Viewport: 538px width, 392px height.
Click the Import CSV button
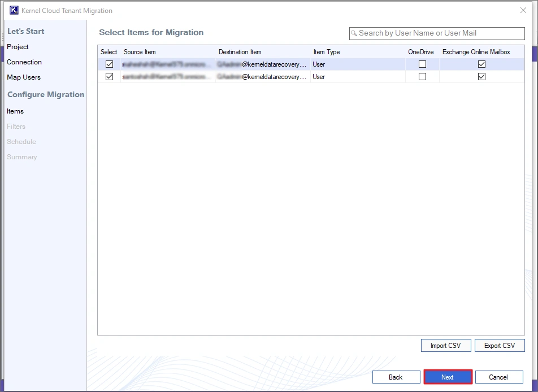pos(445,345)
